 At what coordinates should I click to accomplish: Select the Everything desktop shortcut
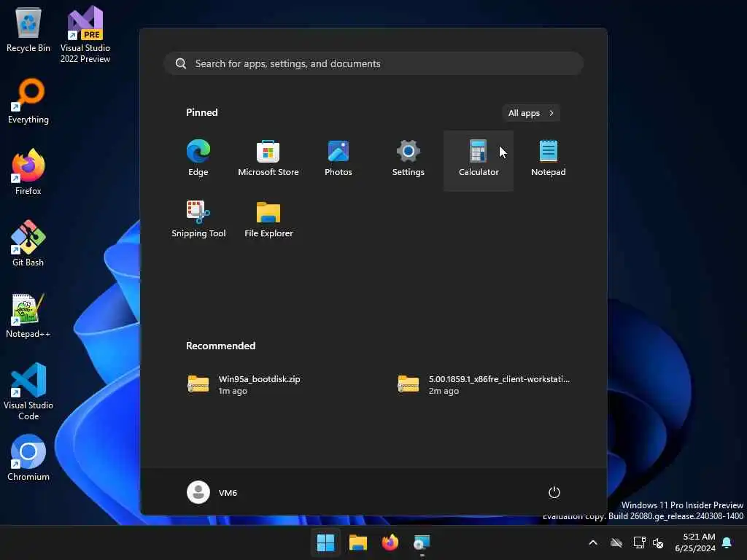28,101
